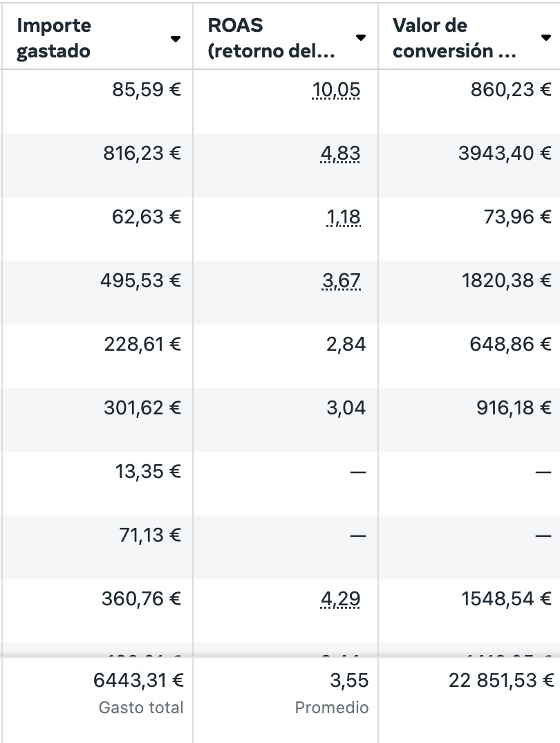Select the 85,59 € spend cell

(x=147, y=90)
